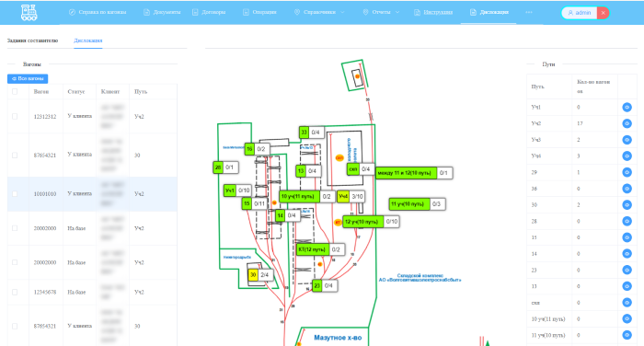Viewport: 644px width, 346px height.
Task: Select the Уч4 3/10 track label
Action: (x=351, y=196)
